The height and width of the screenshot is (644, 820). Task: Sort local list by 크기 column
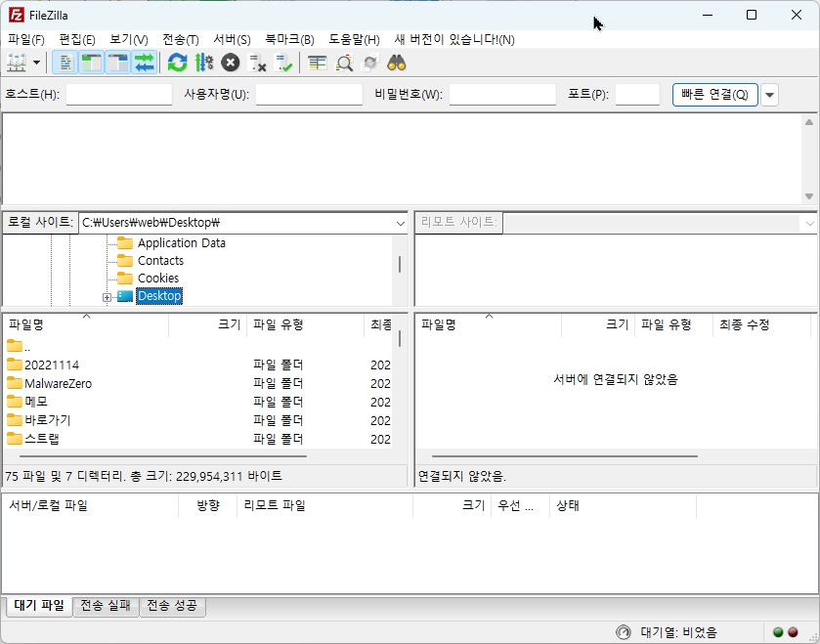point(207,324)
